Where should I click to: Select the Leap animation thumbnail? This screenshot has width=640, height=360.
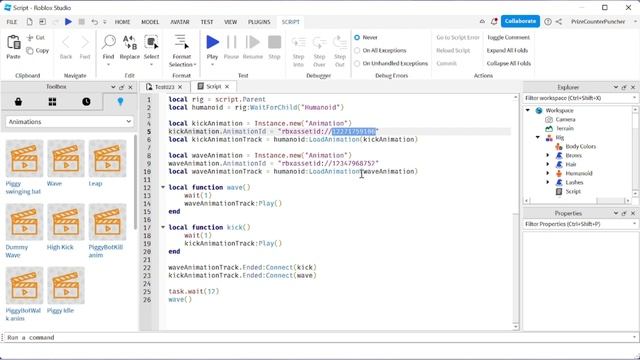(x=107, y=158)
